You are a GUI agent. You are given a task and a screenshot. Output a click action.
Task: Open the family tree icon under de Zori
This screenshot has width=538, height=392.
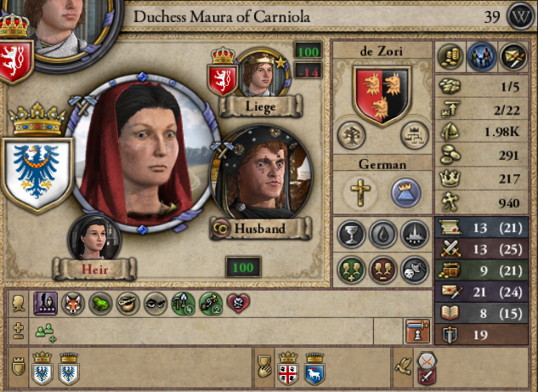[351, 135]
